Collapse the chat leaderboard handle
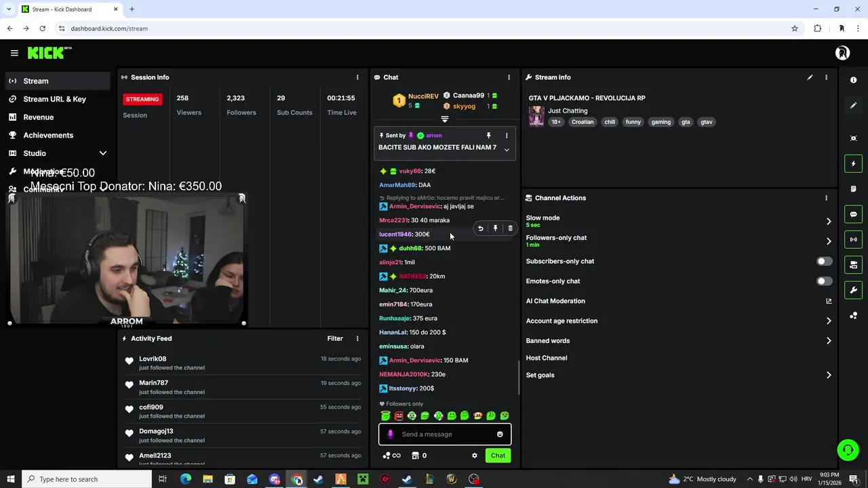This screenshot has height=488, width=868. pyautogui.click(x=445, y=119)
